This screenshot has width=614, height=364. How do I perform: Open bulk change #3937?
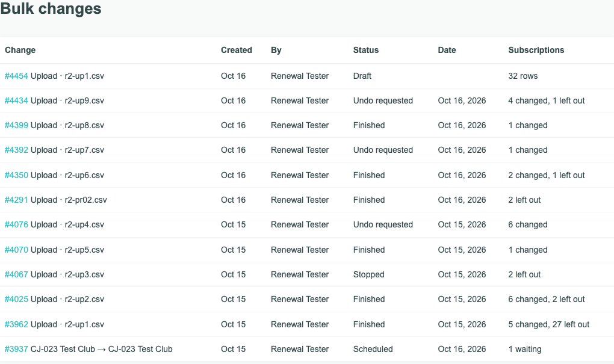tap(16, 349)
